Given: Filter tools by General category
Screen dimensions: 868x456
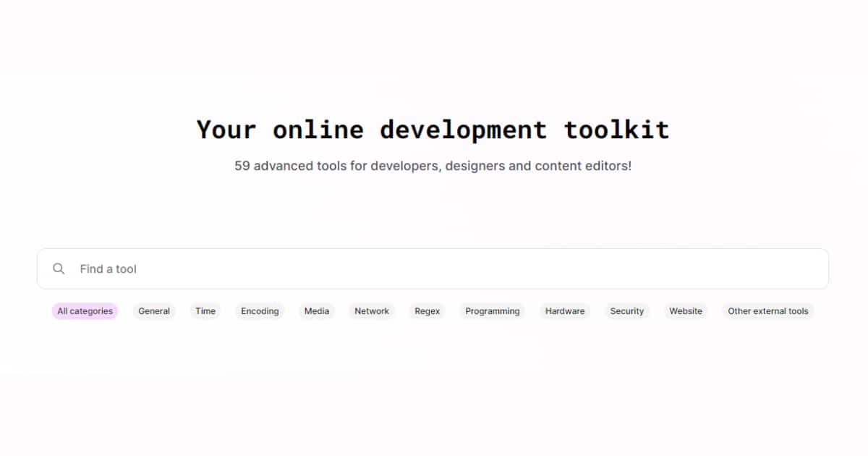Looking at the screenshot, I should [154, 311].
